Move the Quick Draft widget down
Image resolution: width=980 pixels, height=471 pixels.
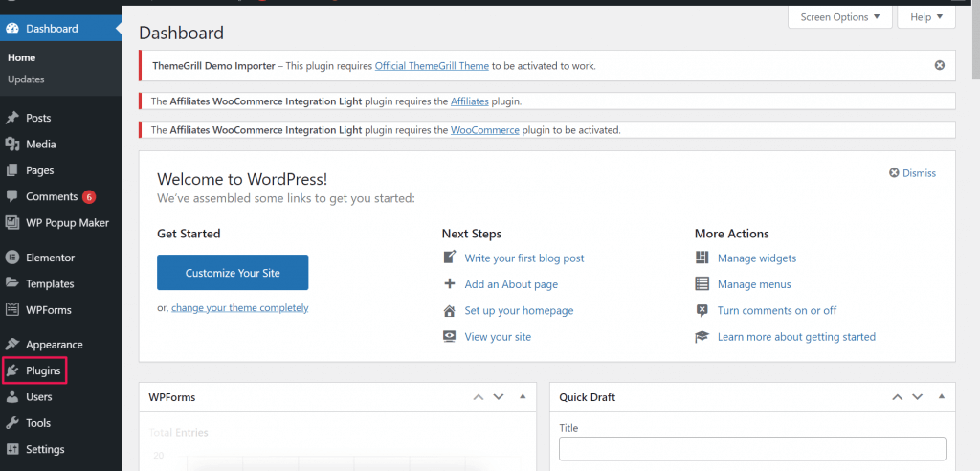(917, 396)
